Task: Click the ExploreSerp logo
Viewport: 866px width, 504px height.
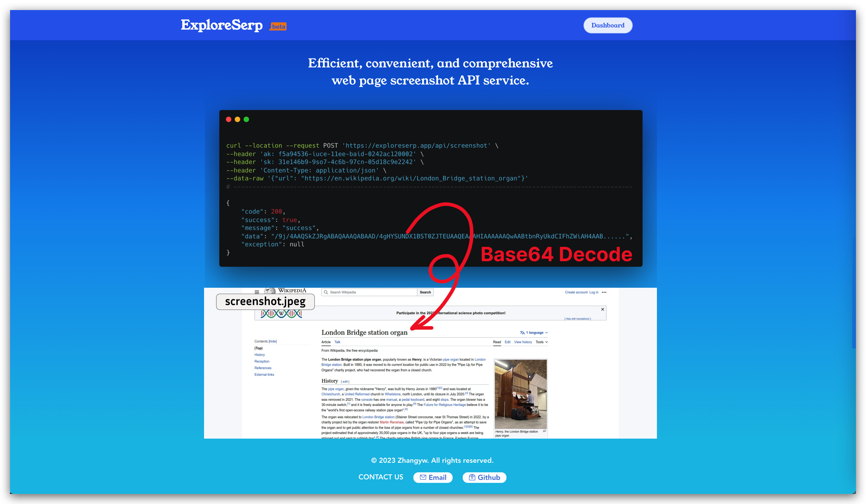Action: [222, 25]
